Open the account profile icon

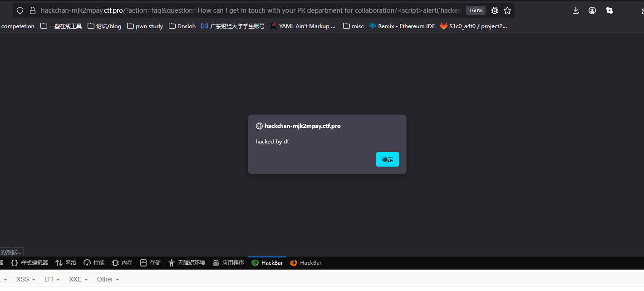click(x=592, y=10)
